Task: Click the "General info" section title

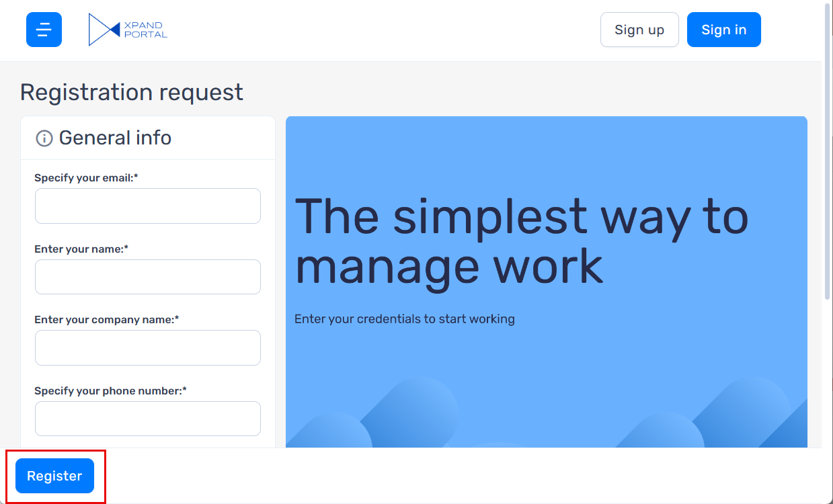Action: click(115, 138)
